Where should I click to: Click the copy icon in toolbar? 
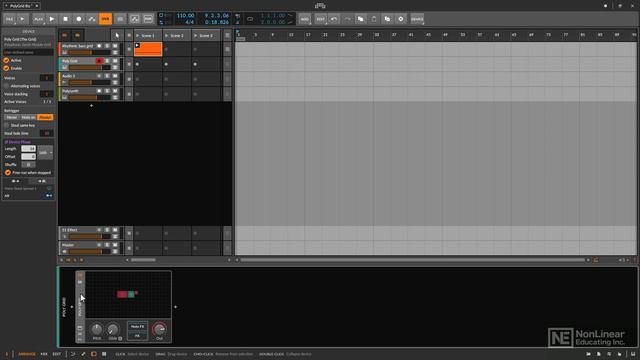(361, 19)
